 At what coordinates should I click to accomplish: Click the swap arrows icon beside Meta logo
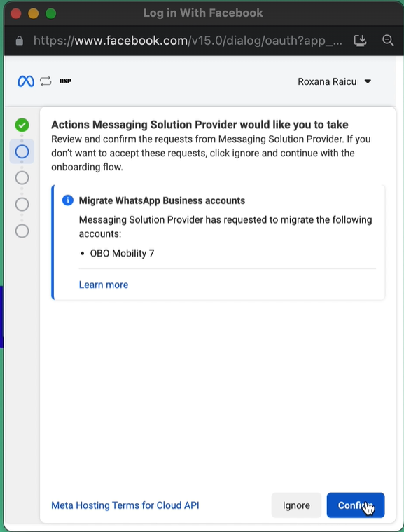[46, 81]
